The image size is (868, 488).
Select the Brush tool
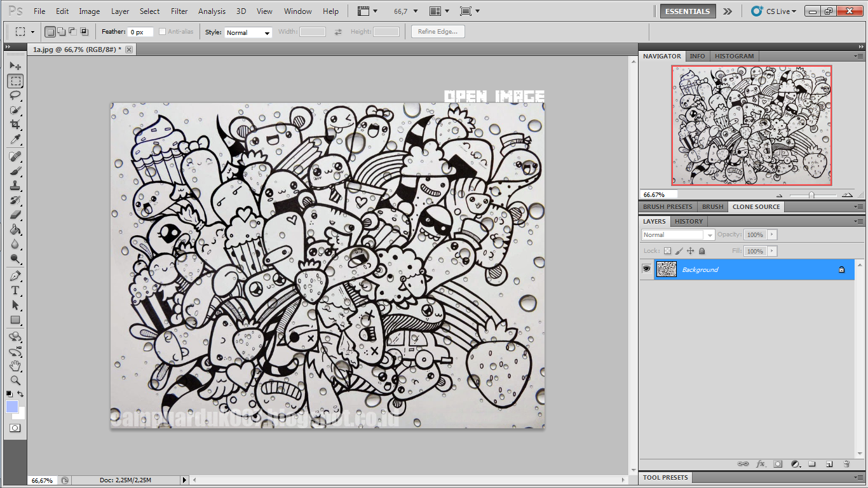pos(15,171)
